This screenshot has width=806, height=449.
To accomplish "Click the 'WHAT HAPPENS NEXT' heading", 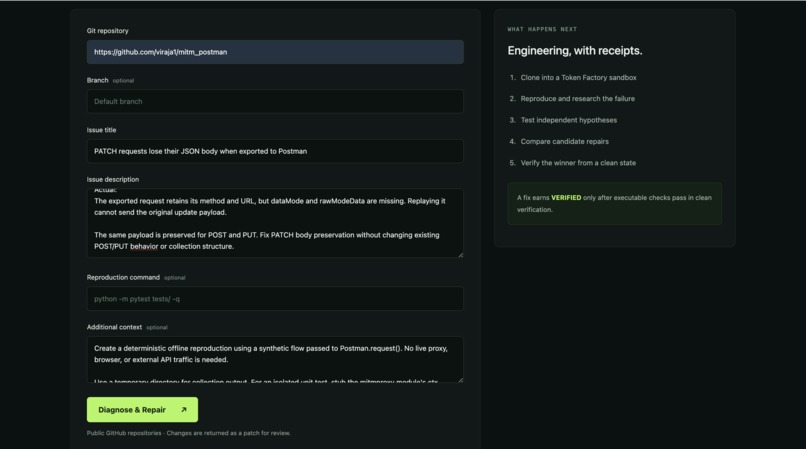I will click(542, 29).
